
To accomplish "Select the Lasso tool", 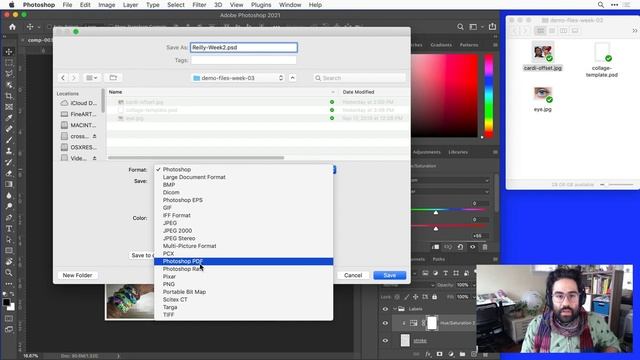I will pos(9,74).
